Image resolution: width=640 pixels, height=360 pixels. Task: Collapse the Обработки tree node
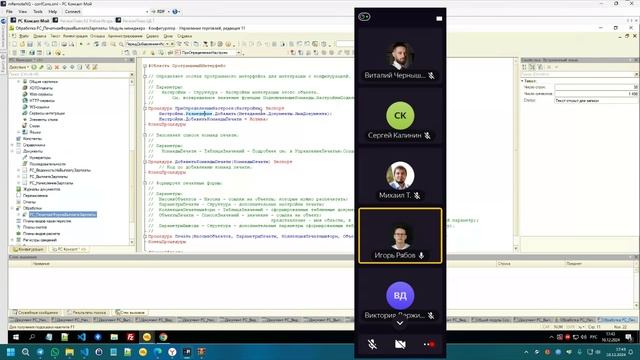[12, 208]
